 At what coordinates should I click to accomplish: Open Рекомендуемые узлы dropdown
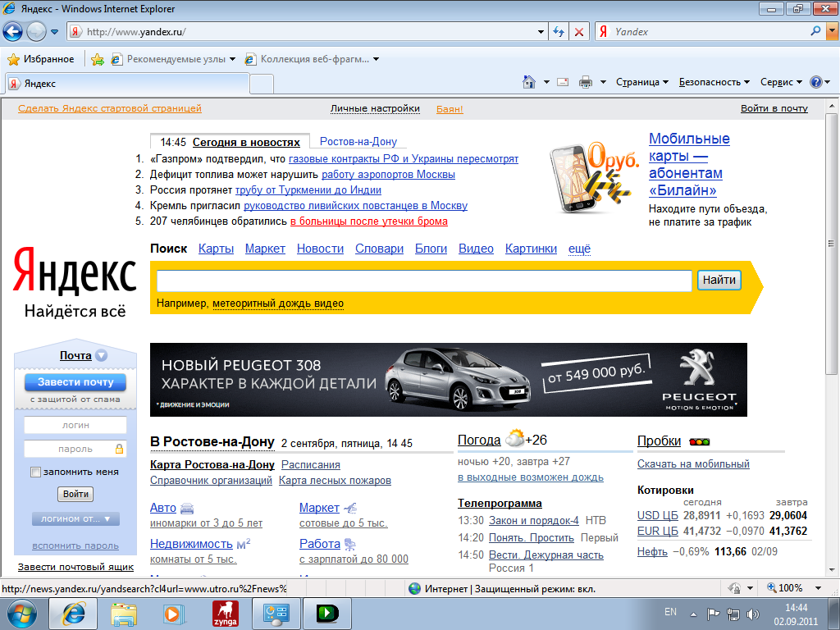coord(173,59)
